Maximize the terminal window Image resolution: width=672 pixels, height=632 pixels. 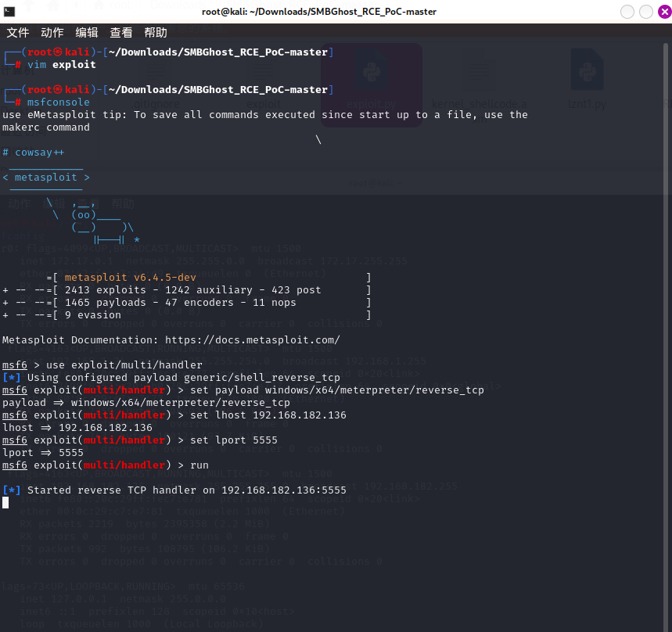coord(646,12)
